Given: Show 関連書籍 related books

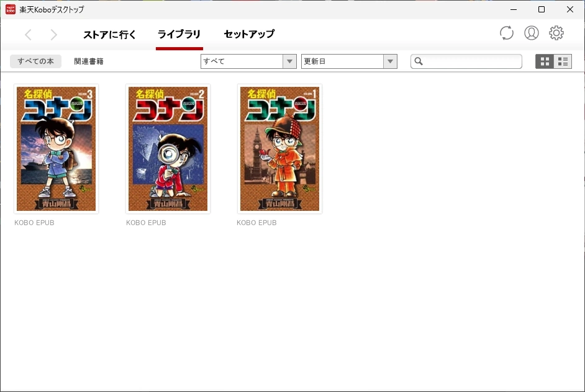Looking at the screenshot, I should pyautogui.click(x=88, y=61).
